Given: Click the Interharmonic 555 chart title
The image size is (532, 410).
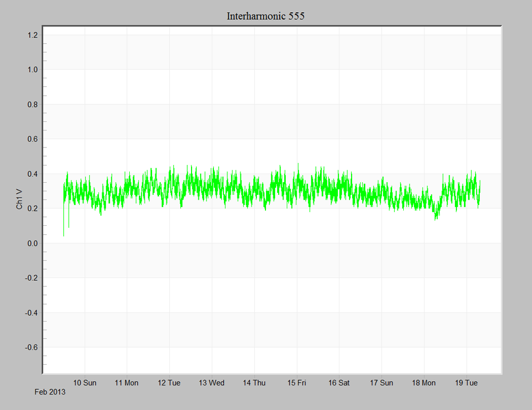Looking at the screenshot, I should point(265,16).
